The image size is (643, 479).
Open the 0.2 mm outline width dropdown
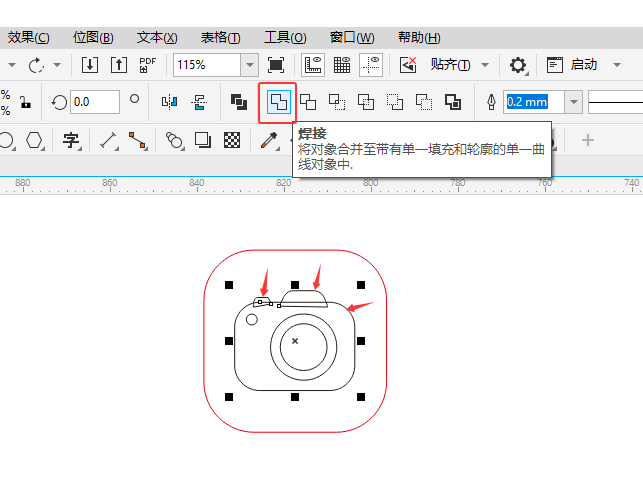pyautogui.click(x=574, y=102)
